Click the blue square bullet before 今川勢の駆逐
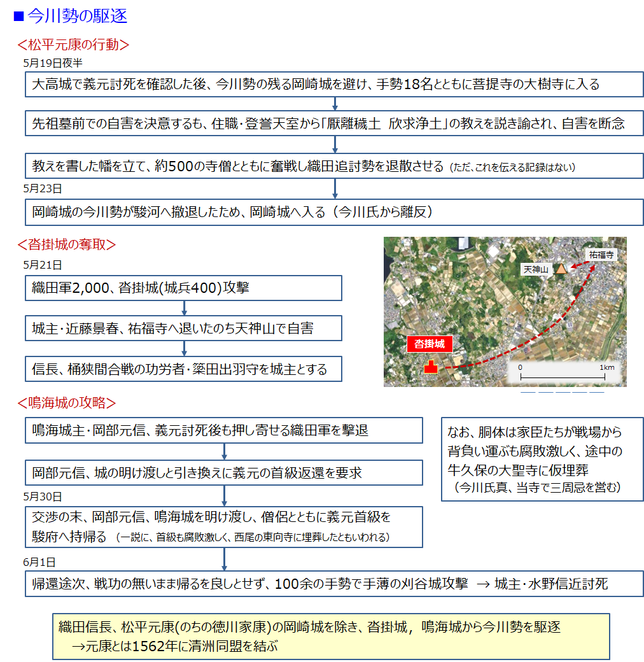The width and height of the screenshot is (644, 662). pyautogui.click(x=18, y=17)
